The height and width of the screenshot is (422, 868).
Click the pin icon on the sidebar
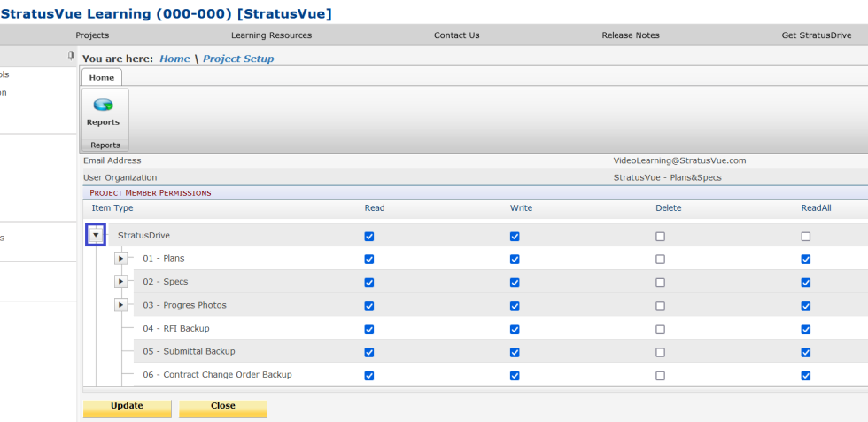click(x=70, y=55)
